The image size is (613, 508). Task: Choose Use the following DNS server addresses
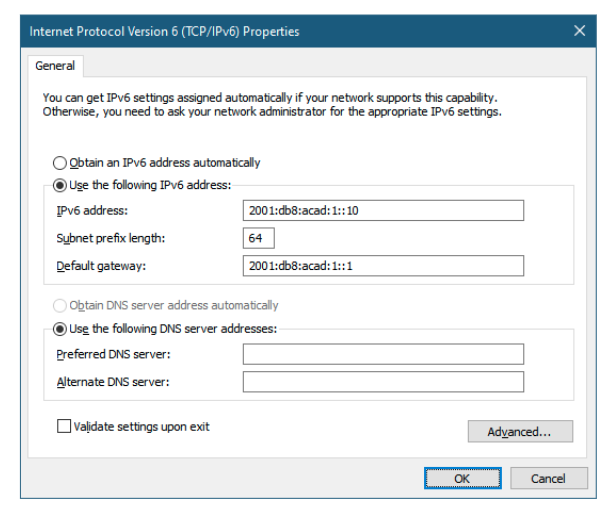click(x=62, y=328)
